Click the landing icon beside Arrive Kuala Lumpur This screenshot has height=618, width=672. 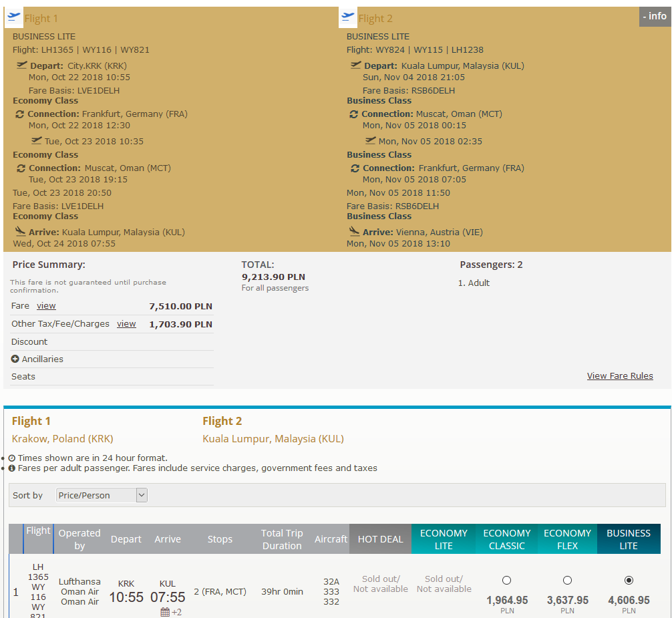[20, 231]
